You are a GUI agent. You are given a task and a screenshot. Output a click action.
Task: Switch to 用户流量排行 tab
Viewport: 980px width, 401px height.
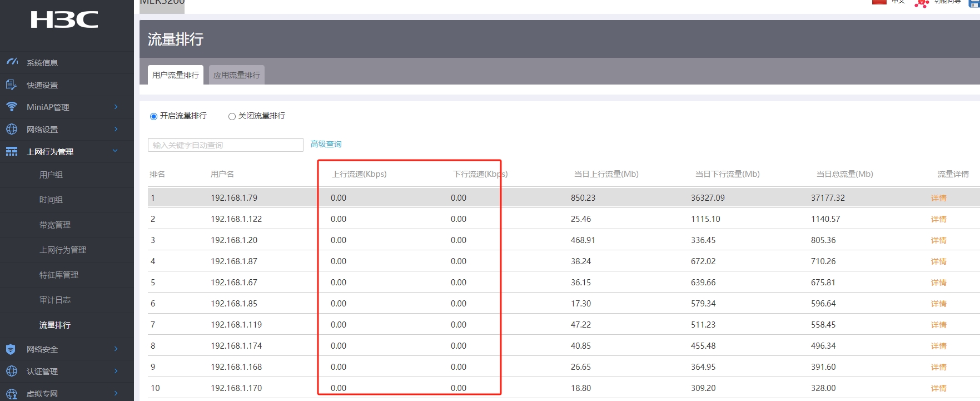(x=176, y=75)
